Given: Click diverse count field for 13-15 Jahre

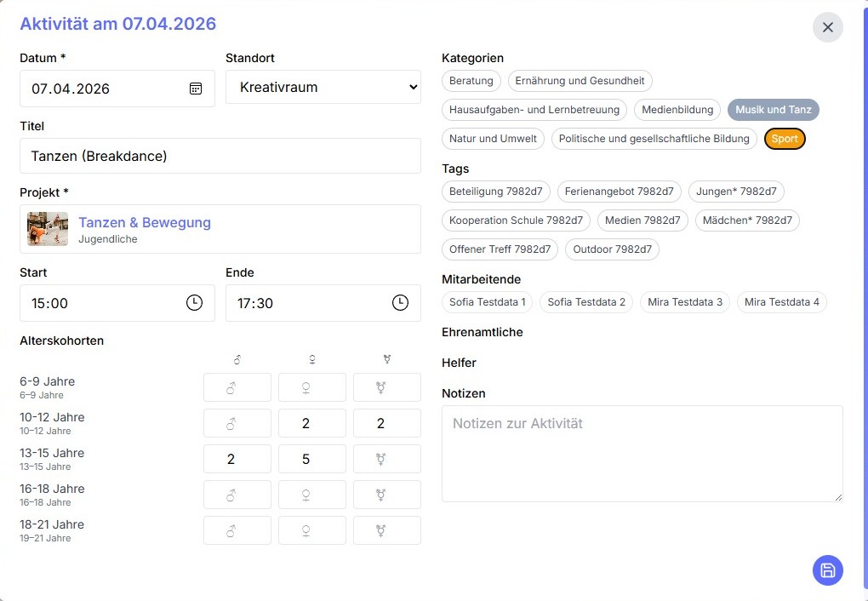Looking at the screenshot, I should tap(386, 459).
